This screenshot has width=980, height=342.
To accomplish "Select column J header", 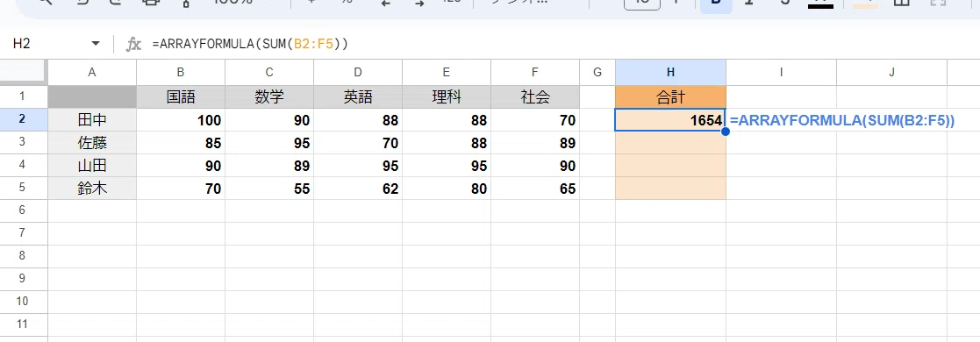I will (x=892, y=73).
